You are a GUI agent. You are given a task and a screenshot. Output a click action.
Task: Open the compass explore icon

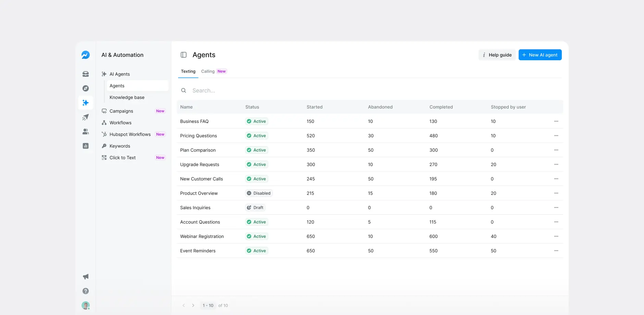[x=86, y=88]
